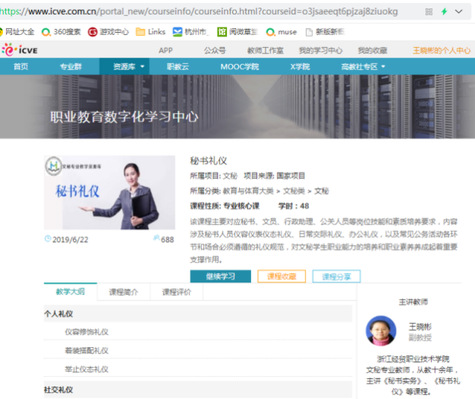Screen dimensions: 475x399
Task: Click the 文秘类 breadcrumb
Action: [294, 191]
